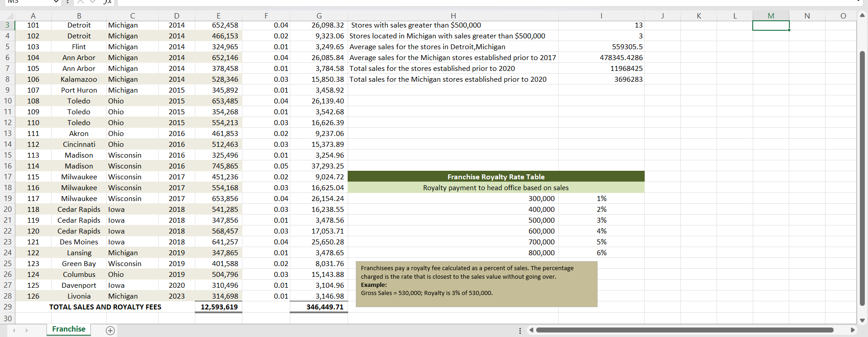This screenshot has width=868, height=337.
Task: Select cell 'Stores with sales greater than $500,000'
Action: click(x=453, y=25)
